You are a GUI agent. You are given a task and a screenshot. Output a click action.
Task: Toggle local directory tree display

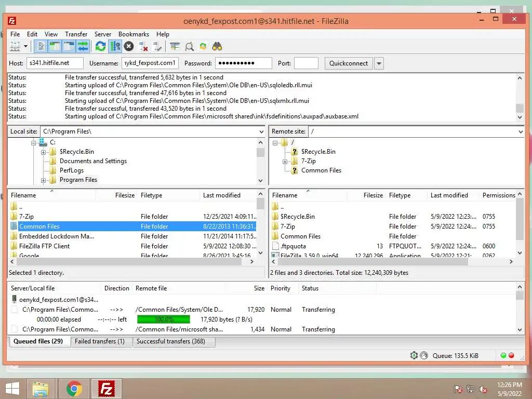point(55,46)
